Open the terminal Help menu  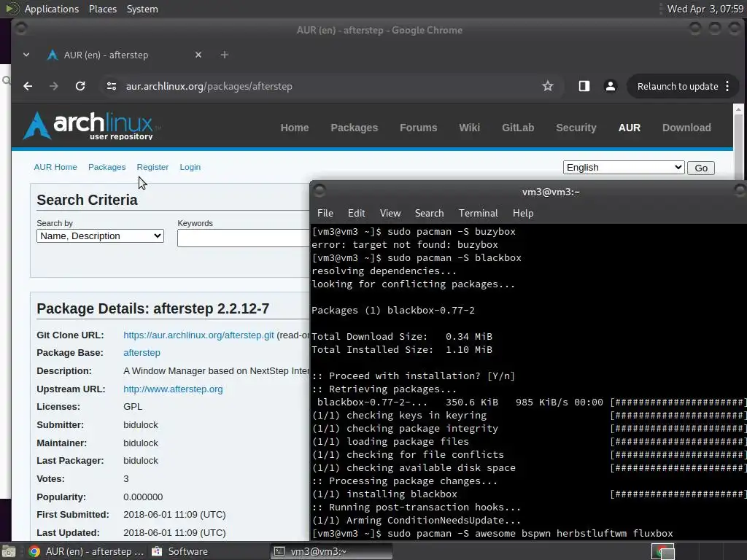pos(523,213)
